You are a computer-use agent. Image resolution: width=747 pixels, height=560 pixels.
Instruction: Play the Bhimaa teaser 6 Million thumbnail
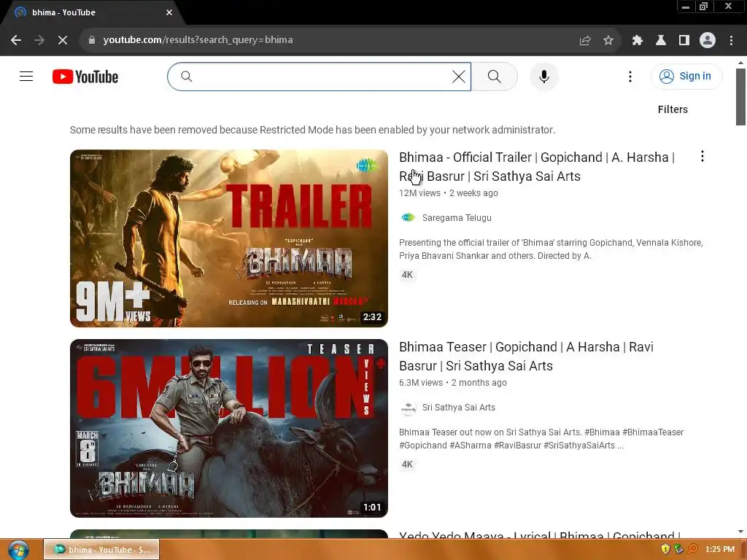(228, 428)
